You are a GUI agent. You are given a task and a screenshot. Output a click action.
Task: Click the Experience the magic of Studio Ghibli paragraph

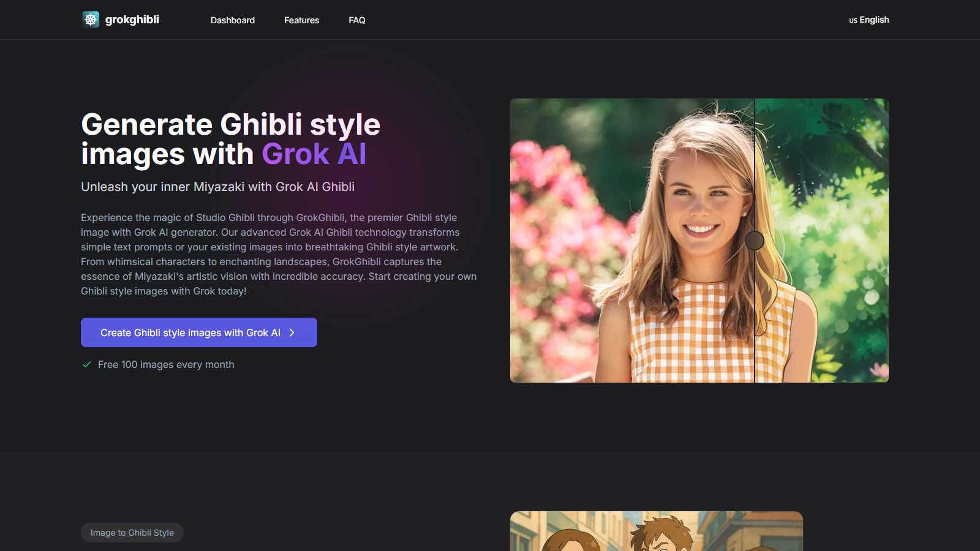pos(279,254)
